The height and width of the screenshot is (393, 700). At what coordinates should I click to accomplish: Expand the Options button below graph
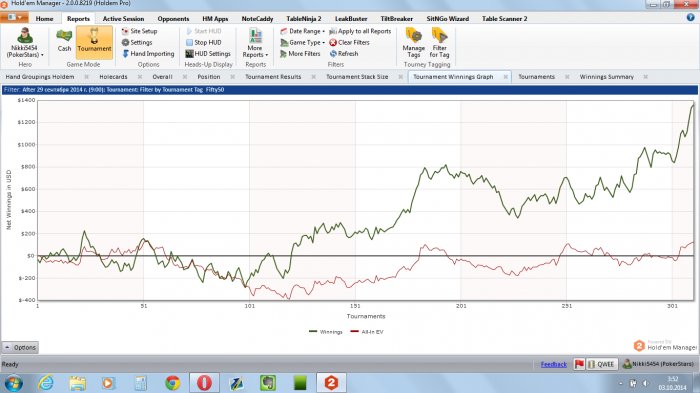20,347
